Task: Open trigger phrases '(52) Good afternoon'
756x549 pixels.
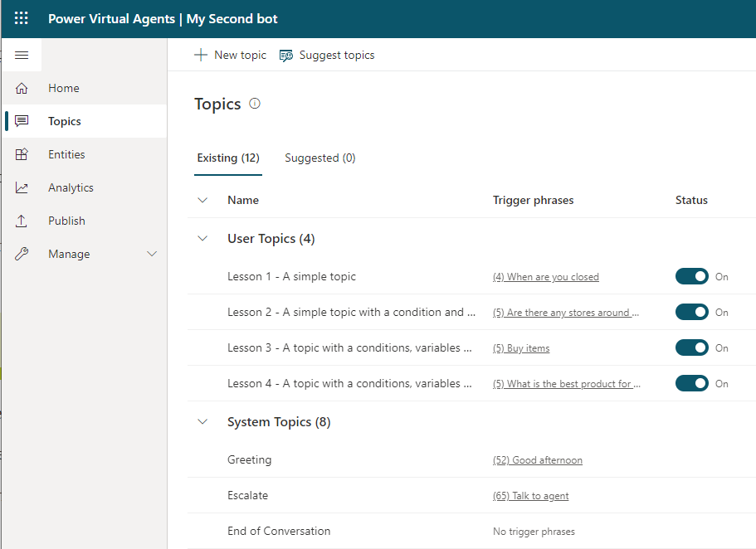Action: click(x=538, y=459)
